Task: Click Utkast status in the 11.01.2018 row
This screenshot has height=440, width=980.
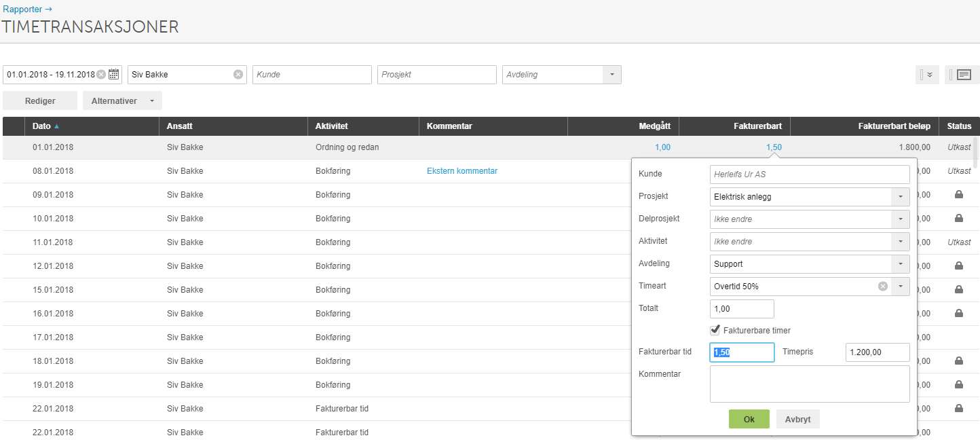Action: coord(959,242)
